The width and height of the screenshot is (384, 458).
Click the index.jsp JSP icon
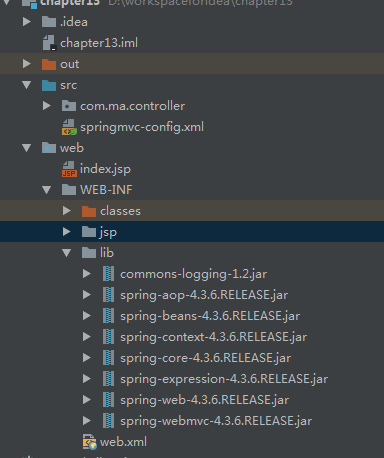point(69,169)
